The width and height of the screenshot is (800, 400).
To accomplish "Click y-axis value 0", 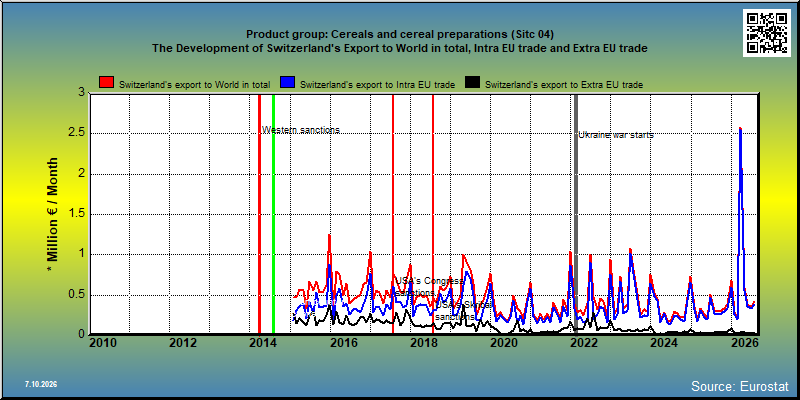I will 82,334.
